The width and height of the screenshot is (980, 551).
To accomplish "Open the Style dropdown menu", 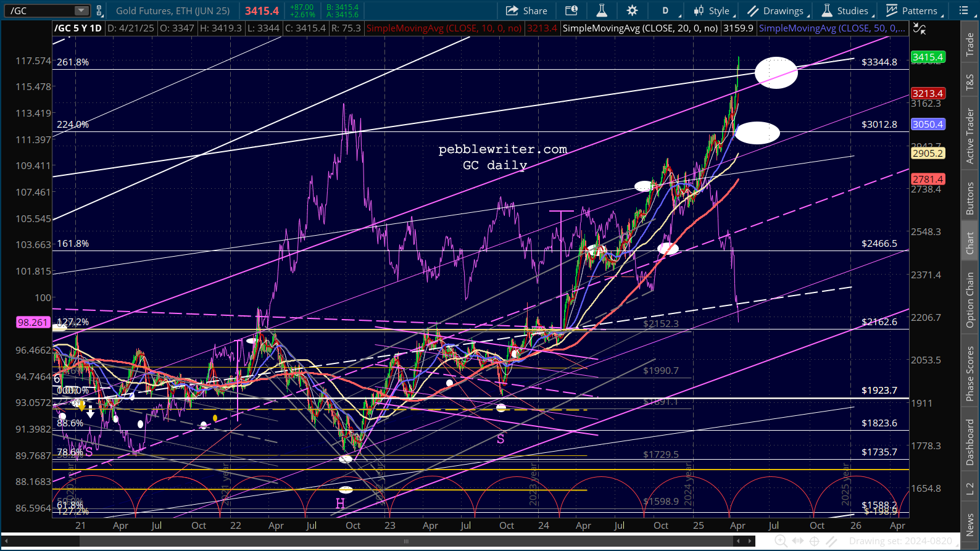I will [x=713, y=10].
